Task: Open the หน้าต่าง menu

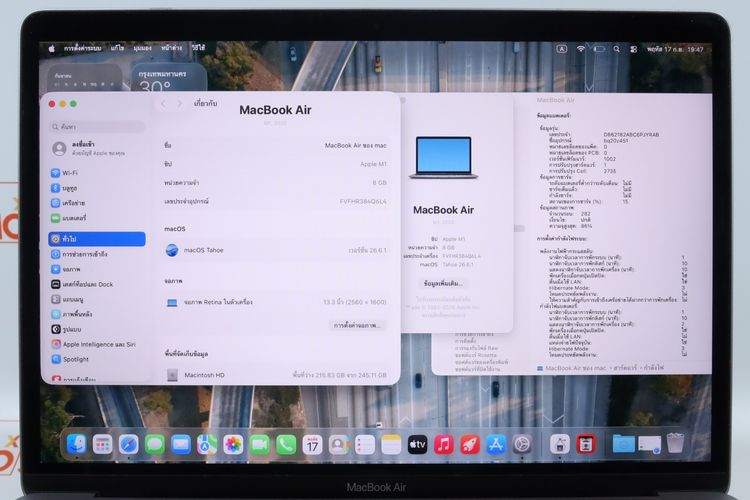Action: click(x=171, y=48)
